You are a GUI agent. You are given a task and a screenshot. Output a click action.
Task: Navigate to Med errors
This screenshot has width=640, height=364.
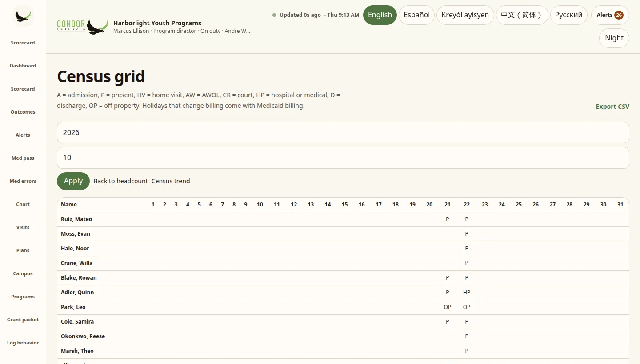(x=23, y=181)
